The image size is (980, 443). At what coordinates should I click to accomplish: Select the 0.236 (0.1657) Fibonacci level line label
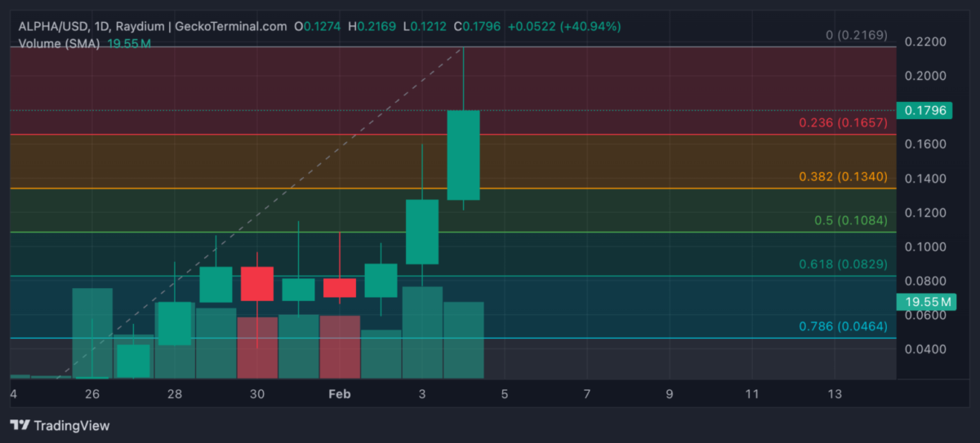(x=842, y=124)
